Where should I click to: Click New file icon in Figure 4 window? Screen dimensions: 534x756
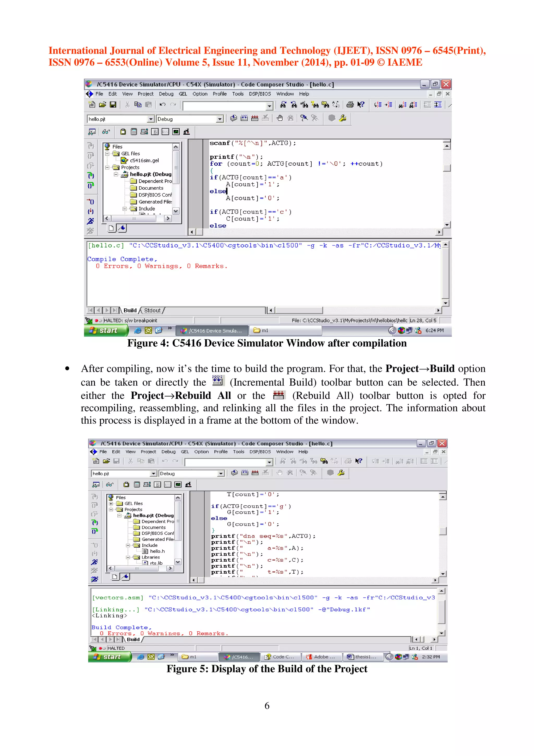pos(92,105)
